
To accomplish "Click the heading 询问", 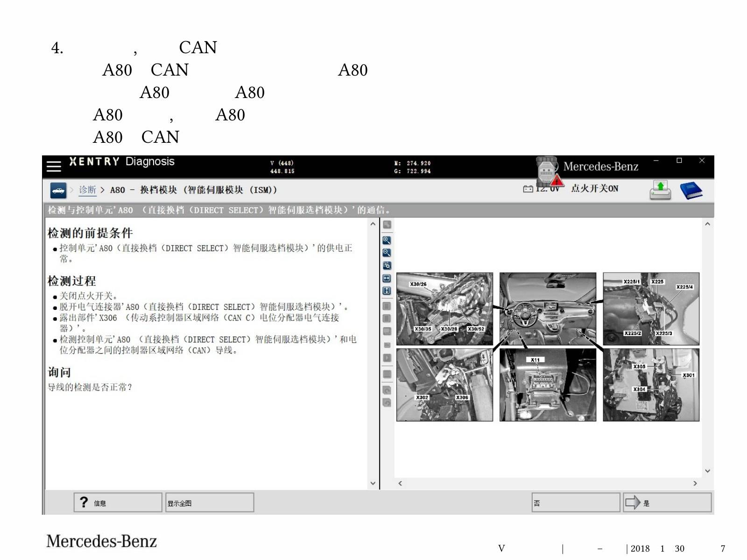I will point(59,372).
